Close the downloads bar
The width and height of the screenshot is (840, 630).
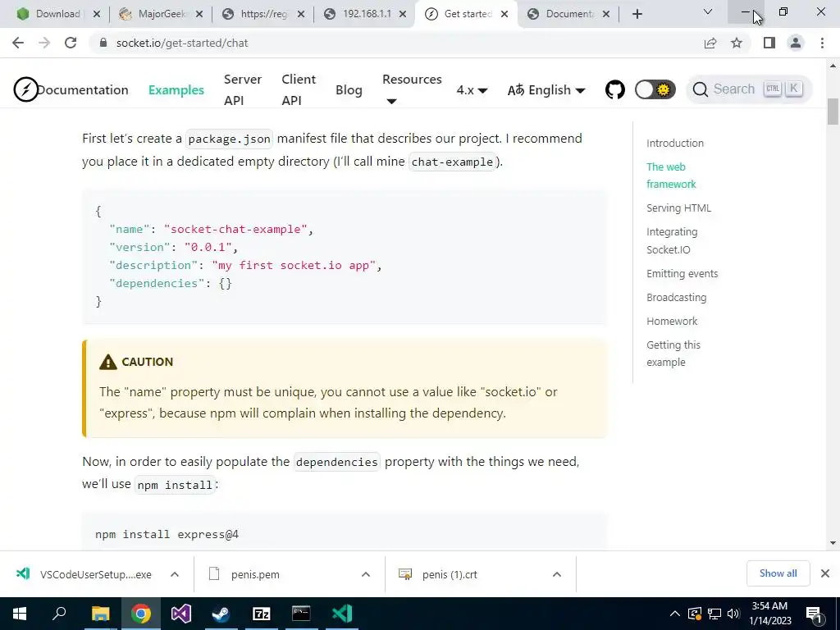(x=825, y=573)
